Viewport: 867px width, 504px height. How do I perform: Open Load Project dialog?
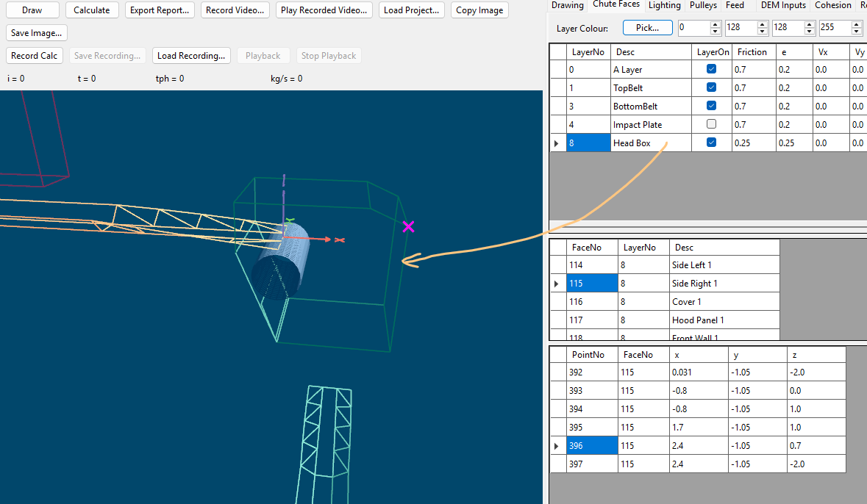(411, 10)
